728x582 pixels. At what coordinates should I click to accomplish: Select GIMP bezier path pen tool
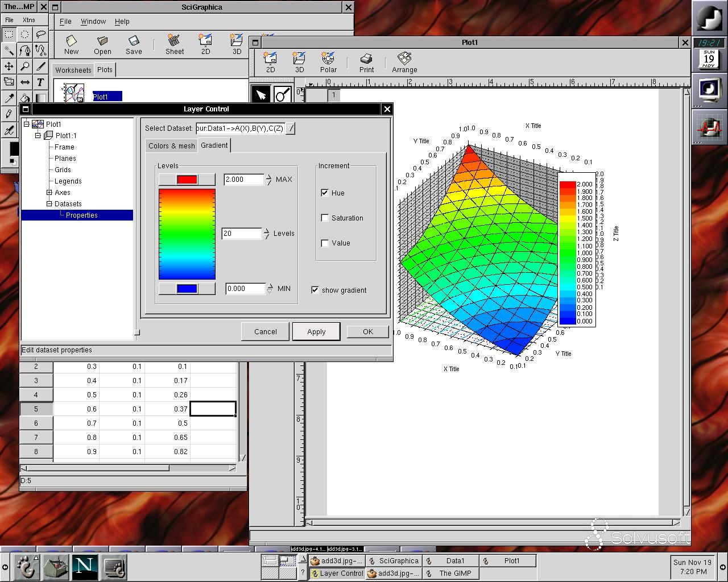coord(24,50)
